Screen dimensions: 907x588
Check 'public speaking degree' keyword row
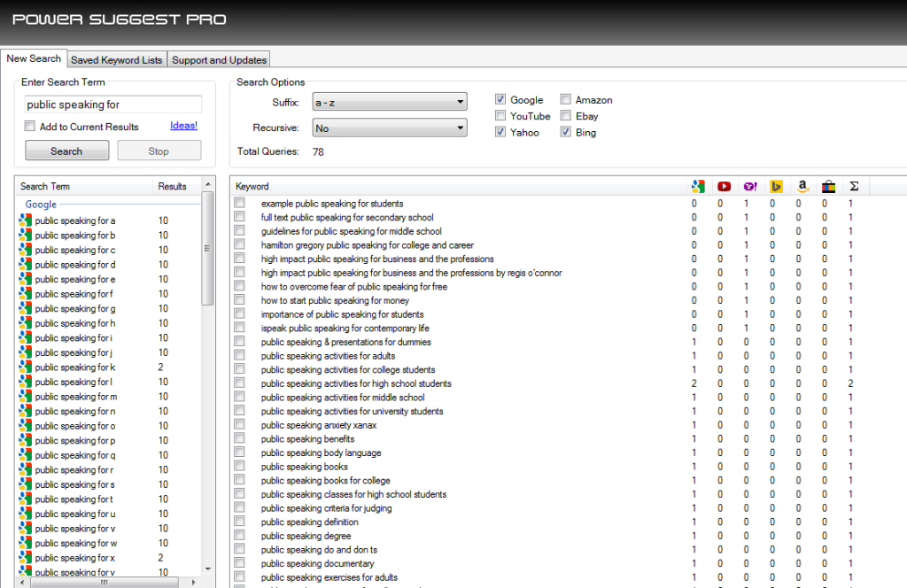pyautogui.click(x=239, y=536)
